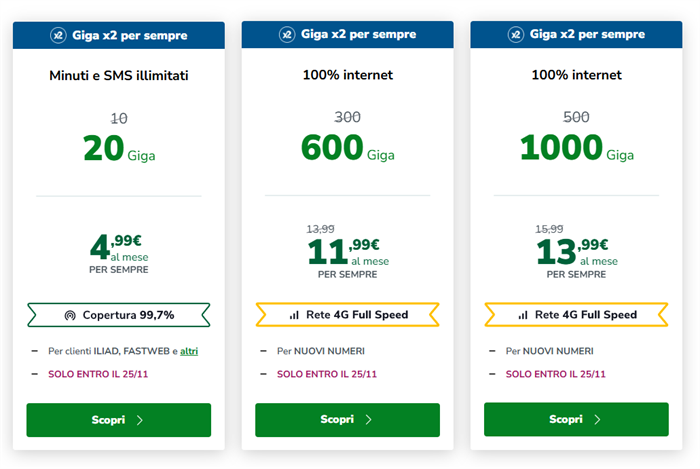
Task: Click the x2 icon on the 20 Giga card
Action: tap(58, 35)
